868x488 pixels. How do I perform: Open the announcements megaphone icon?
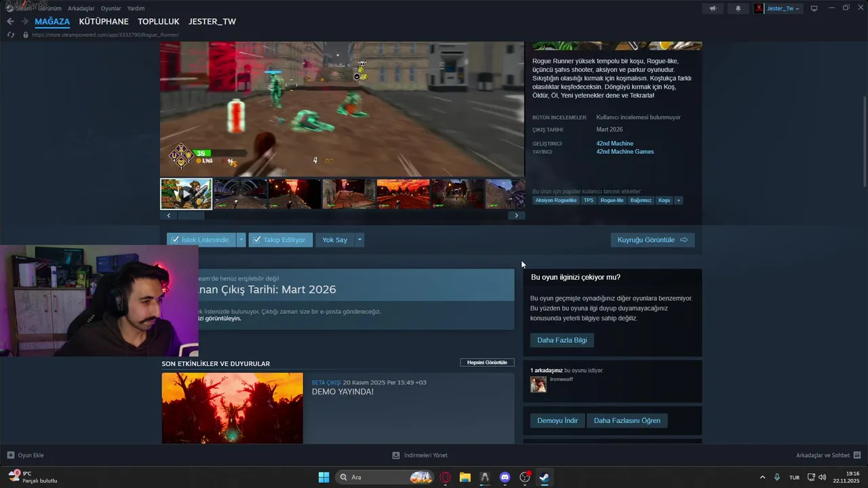(x=713, y=8)
